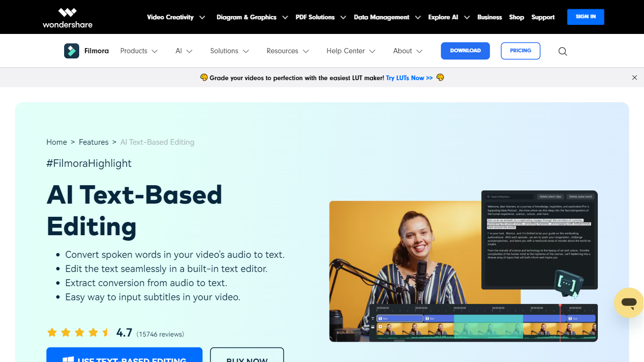Follow the Try LUTs Now link

pos(409,77)
